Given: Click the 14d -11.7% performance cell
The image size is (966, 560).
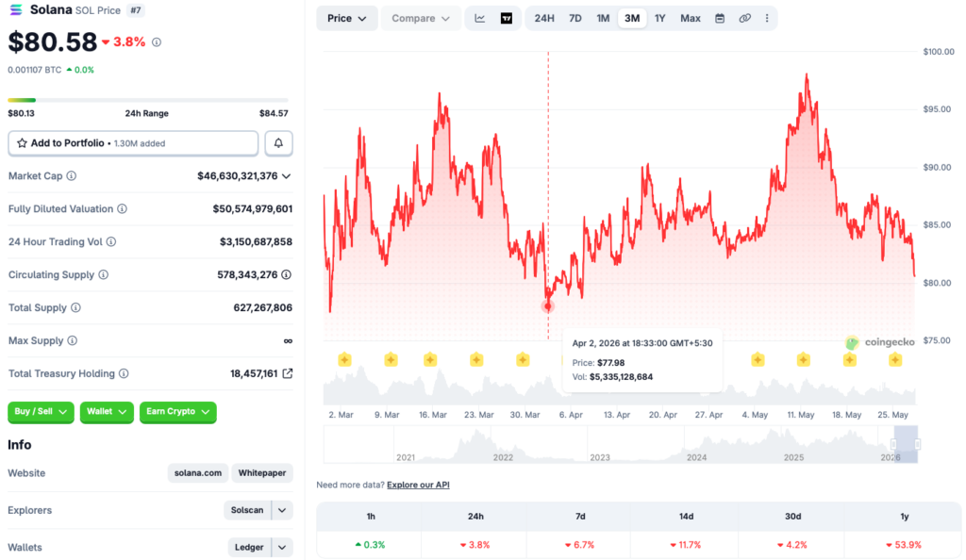Looking at the screenshot, I should pyautogui.click(x=685, y=545).
